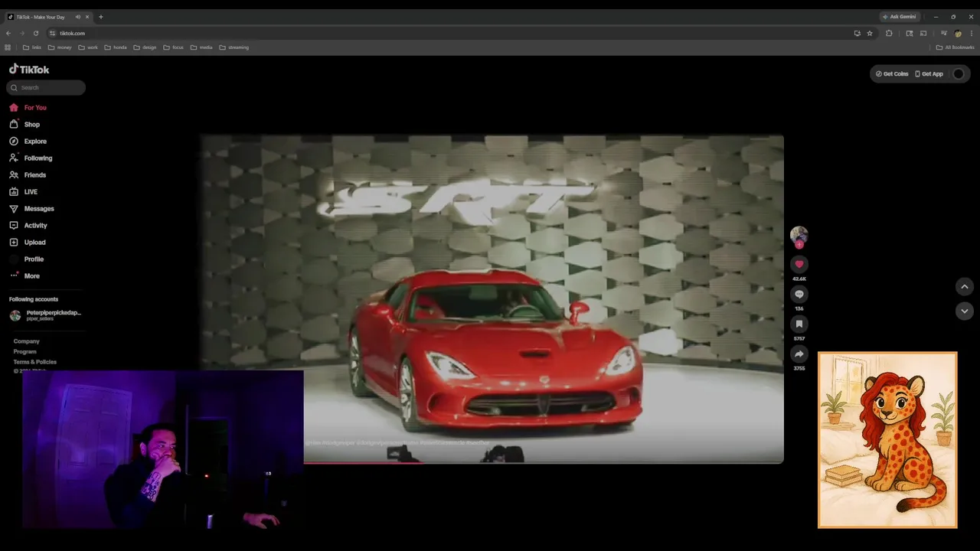Open the LIVE section

24,192
